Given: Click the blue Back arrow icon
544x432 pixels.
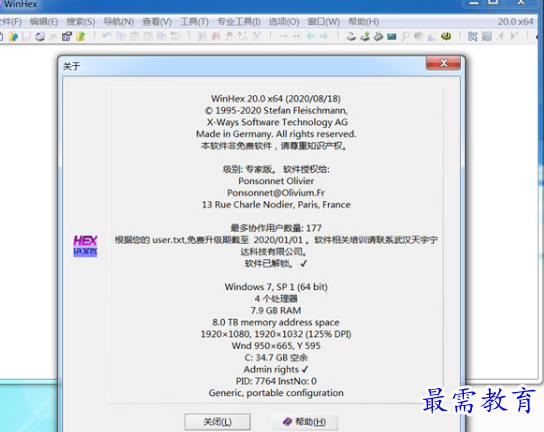Looking at the screenshot, I should 311,36.
